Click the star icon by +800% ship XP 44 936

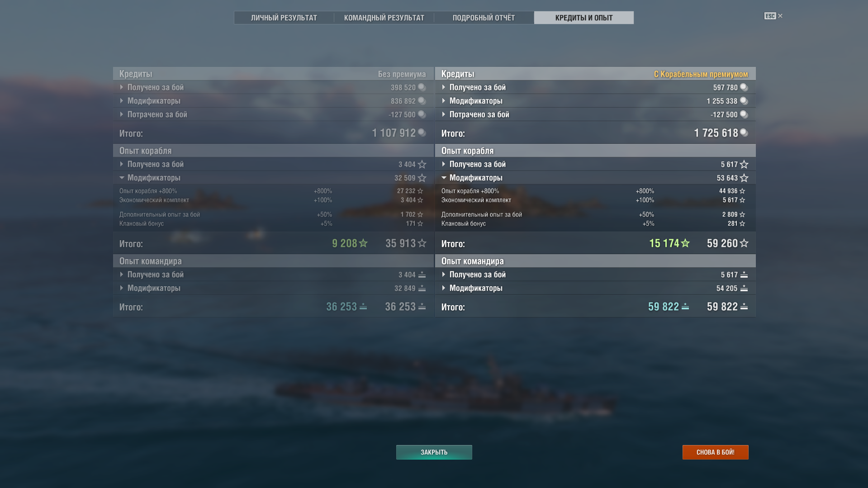[x=742, y=191]
